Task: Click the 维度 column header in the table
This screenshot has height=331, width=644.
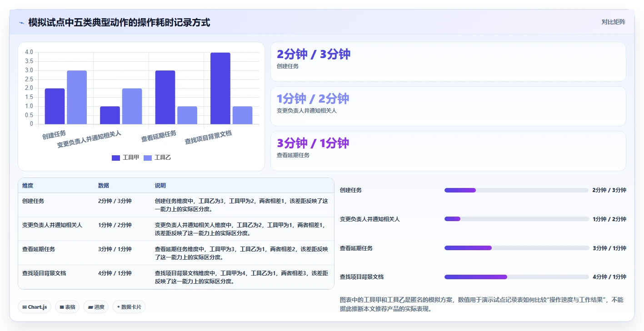Action: click(28, 186)
